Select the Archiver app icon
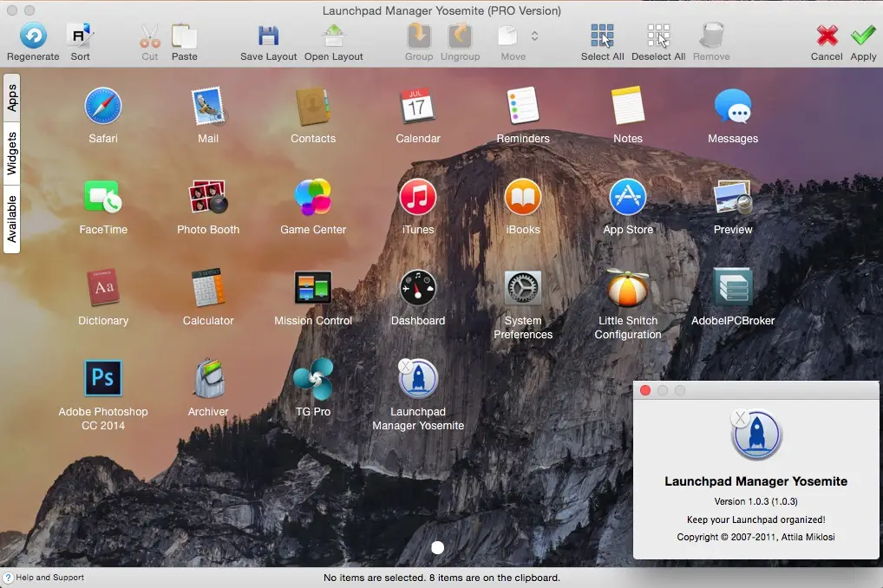 tap(208, 378)
